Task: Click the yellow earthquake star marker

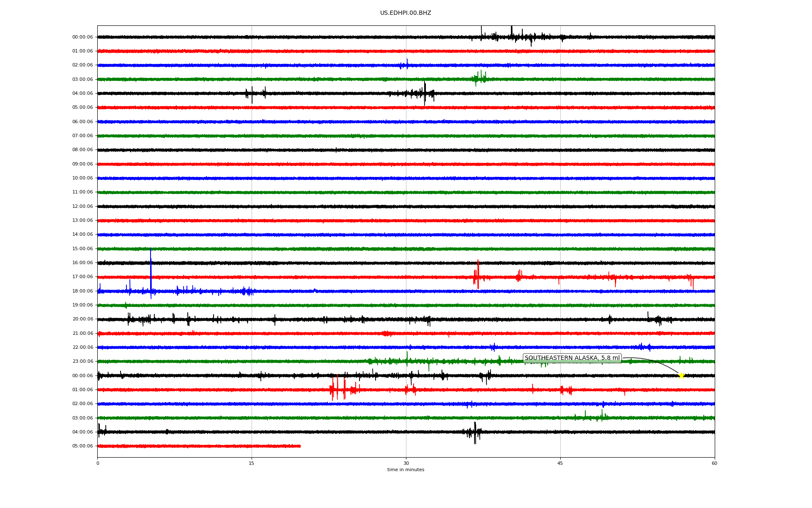Action: click(x=681, y=375)
